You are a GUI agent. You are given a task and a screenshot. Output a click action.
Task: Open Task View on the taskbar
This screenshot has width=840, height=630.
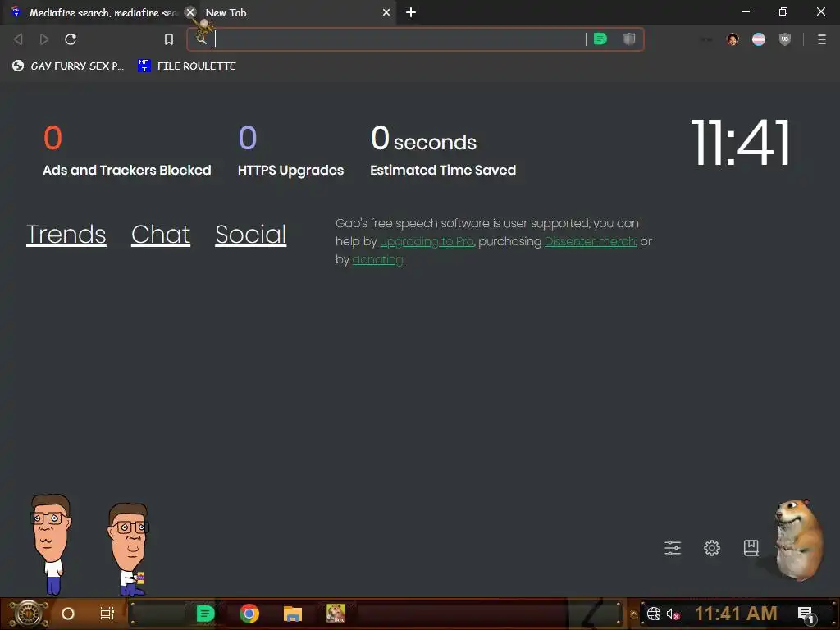(x=107, y=614)
